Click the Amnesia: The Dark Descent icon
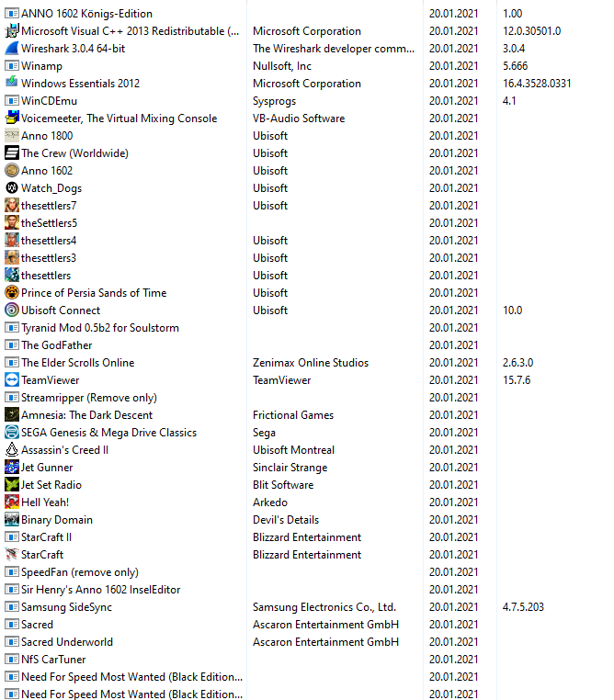The height and width of the screenshot is (700, 614). point(12,414)
